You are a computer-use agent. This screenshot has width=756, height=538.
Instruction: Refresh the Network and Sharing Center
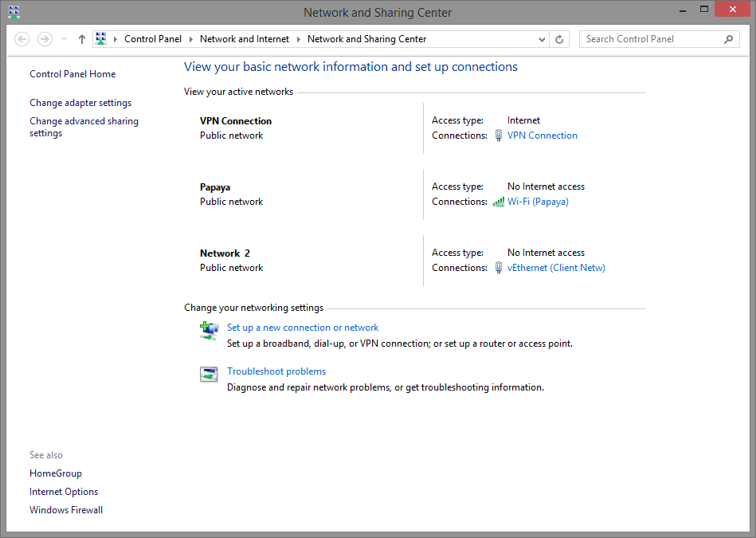559,39
